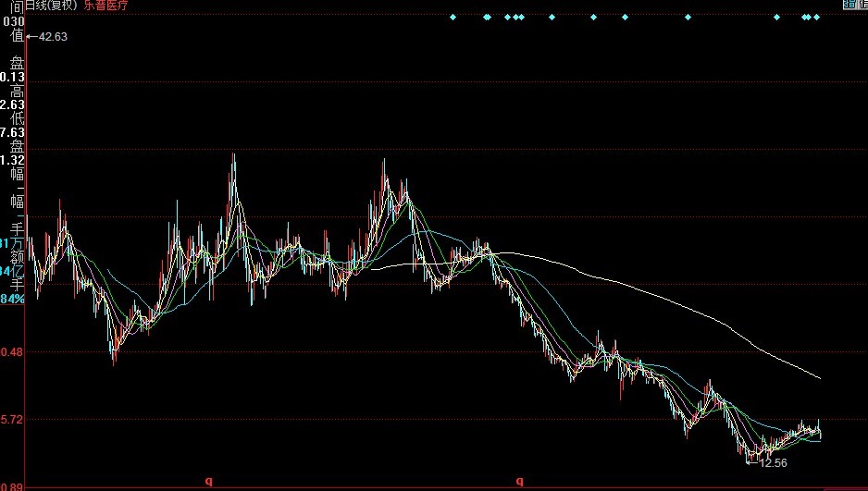Select the left red q marker on the time axis
The image size is (868, 491).
coord(208,481)
